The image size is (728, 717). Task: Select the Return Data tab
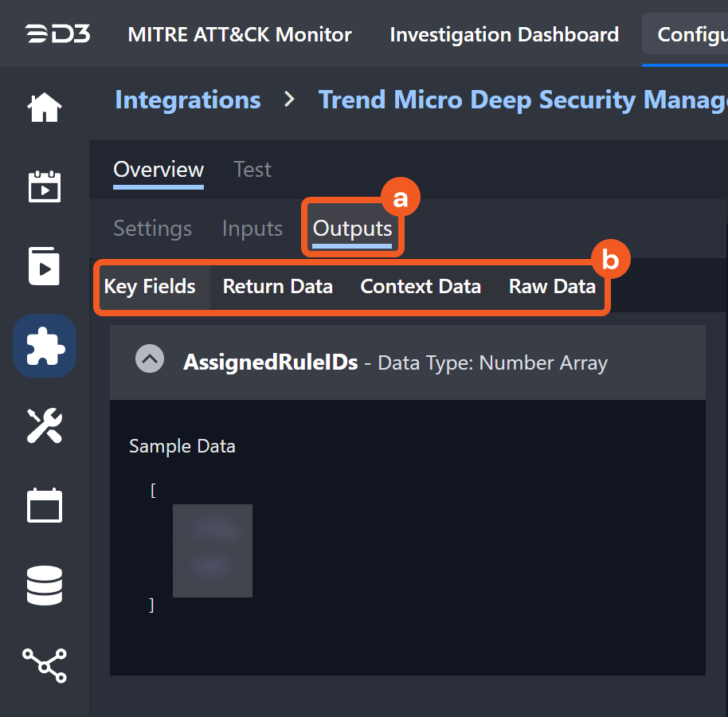click(x=278, y=287)
